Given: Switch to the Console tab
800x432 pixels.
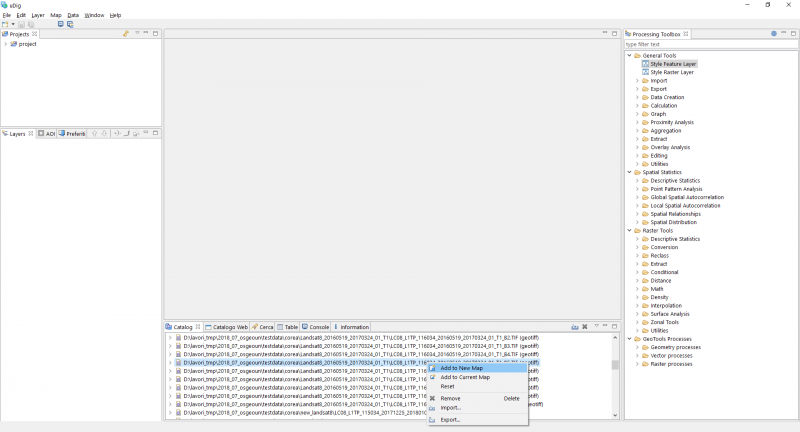Looking at the screenshot, I should pos(316,327).
